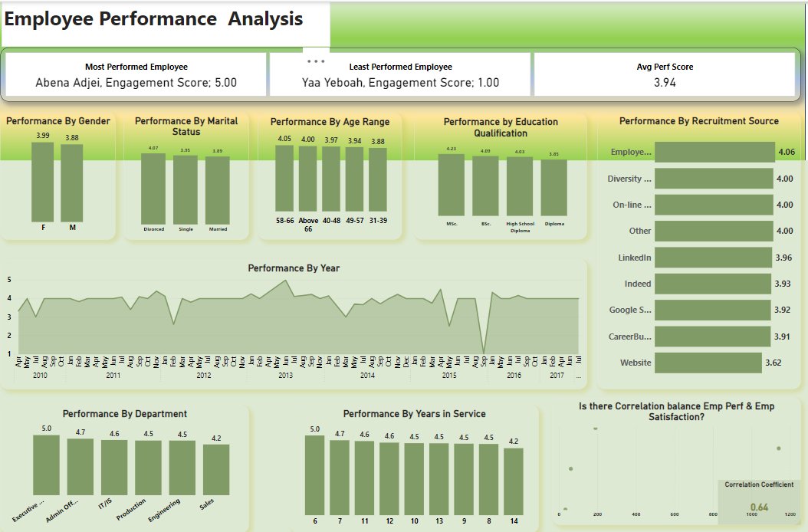Click the 14 years in service bar
Screen dimensions: 808x532
click(514, 481)
